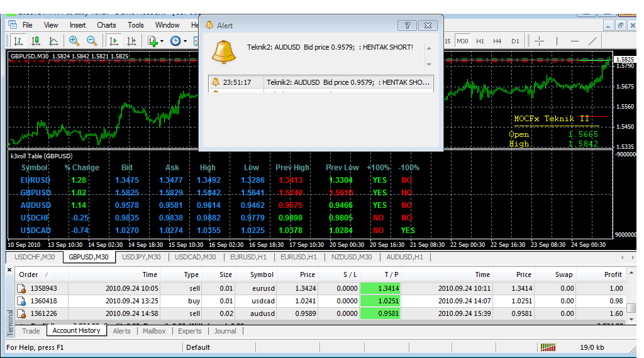Select order 1361226 row
Screen dimensions: 644x358
320,313
